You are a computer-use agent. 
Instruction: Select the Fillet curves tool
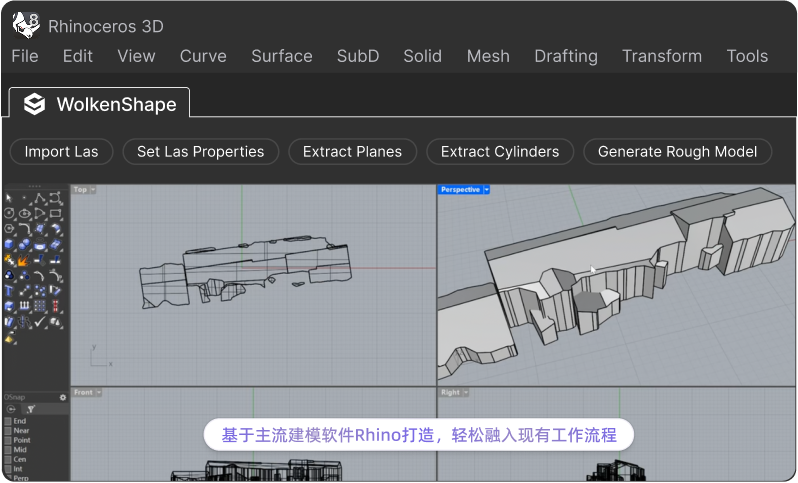click(x=24, y=229)
